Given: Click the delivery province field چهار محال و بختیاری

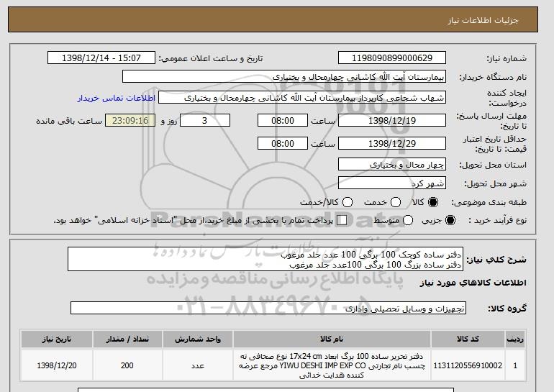Looking at the screenshot, I should click(392, 165).
